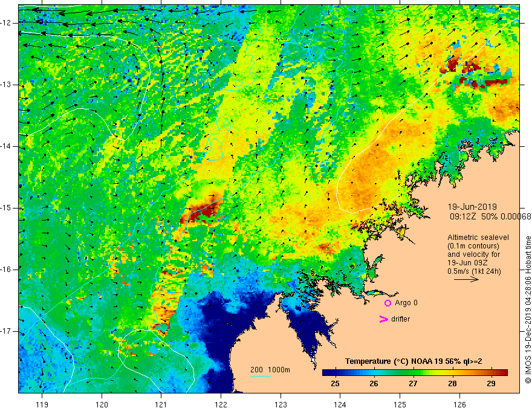
Task: Click the "Altimetric sealevel" caption line
Action: click(x=478, y=238)
